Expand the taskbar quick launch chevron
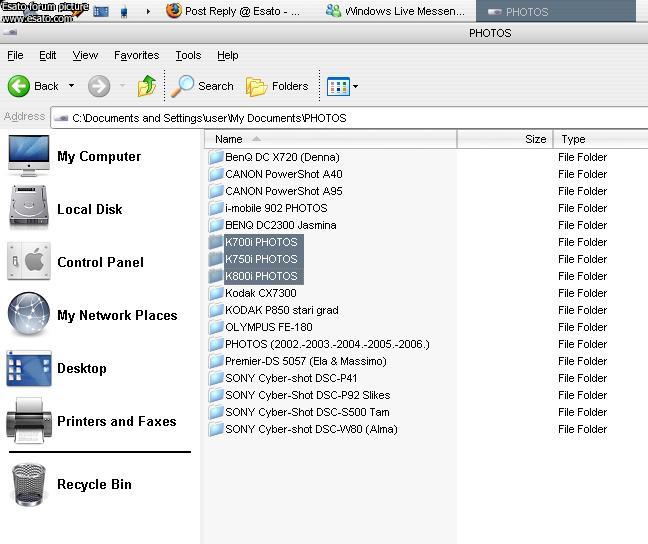This screenshot has width=648, height=544. pyautogui.click(x=148, y=12)
